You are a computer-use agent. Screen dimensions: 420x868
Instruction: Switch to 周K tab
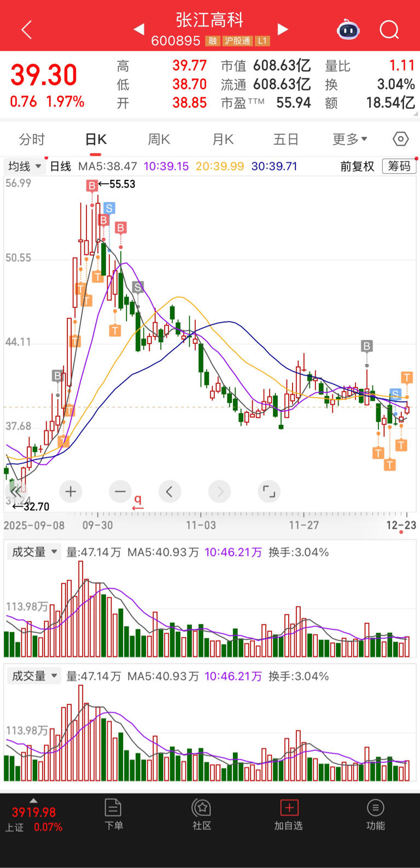click(159, 139)
